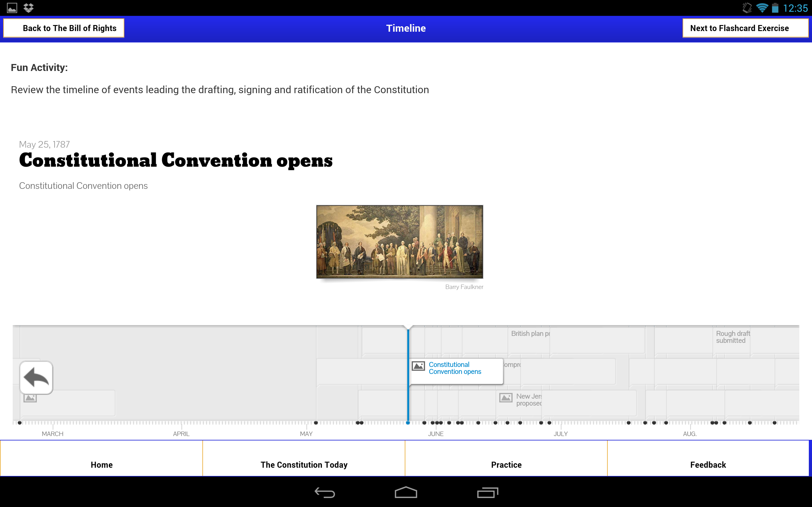Go to the Practice tab

pos(506,465)
